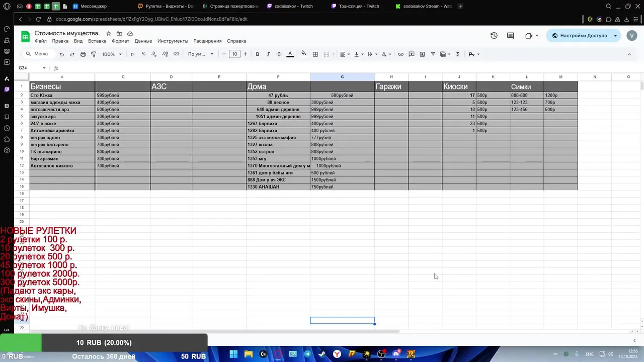Open the Borders tool

tap(315, 54)
